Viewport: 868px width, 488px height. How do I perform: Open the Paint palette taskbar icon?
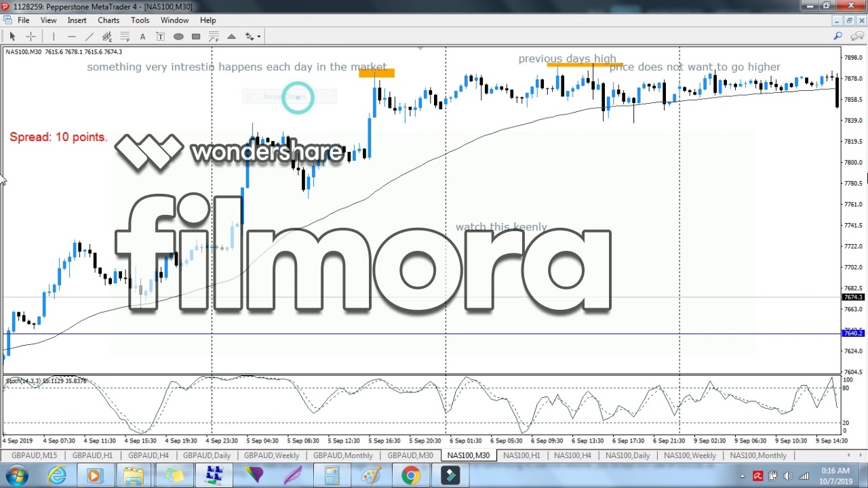(x=371, y=476)
